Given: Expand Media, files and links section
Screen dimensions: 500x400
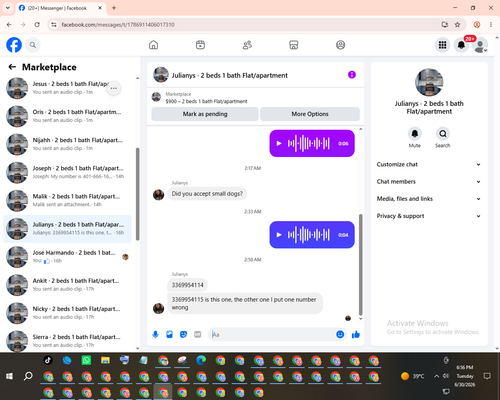Looking at the screenshot, I should pyautogui.click(x=429, y=199).
